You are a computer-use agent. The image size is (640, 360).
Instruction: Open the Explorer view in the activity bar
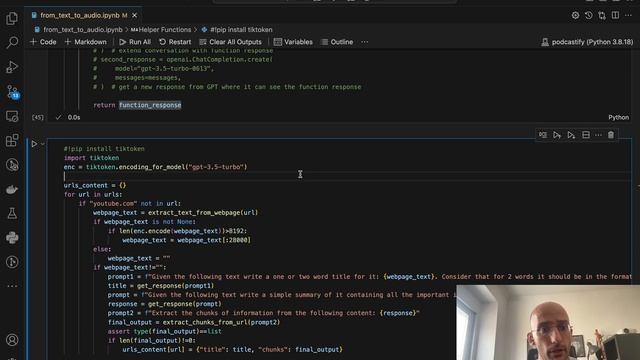(12, 18)
